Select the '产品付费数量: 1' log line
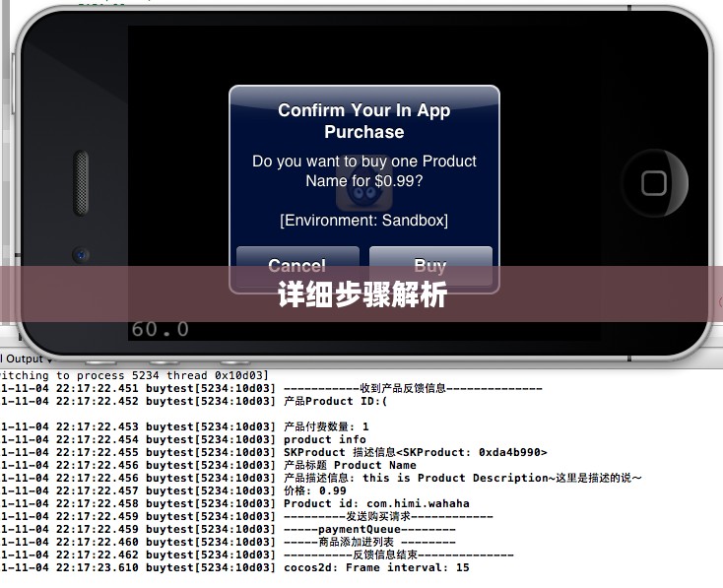The height and width of the screenshot is (588, 723). pos(184,426)
